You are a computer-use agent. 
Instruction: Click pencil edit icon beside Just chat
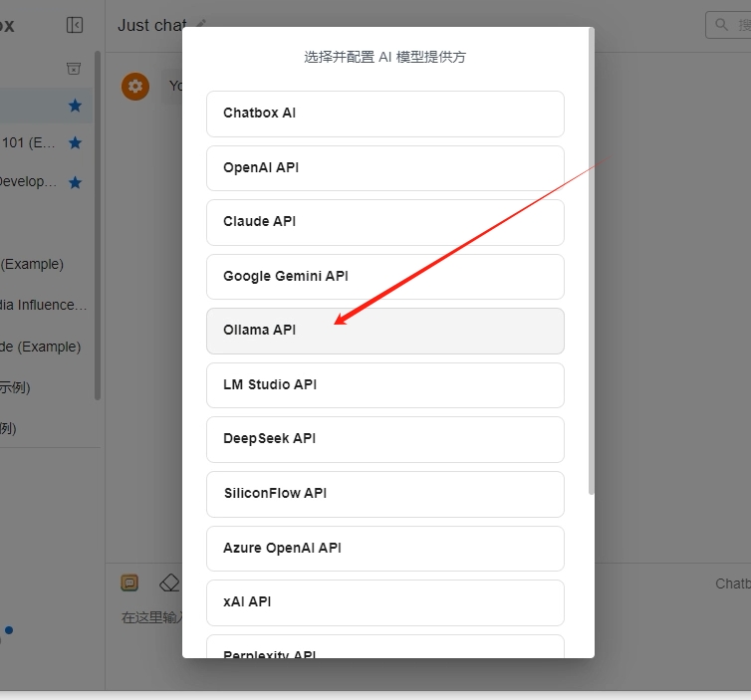click(201, 23)
